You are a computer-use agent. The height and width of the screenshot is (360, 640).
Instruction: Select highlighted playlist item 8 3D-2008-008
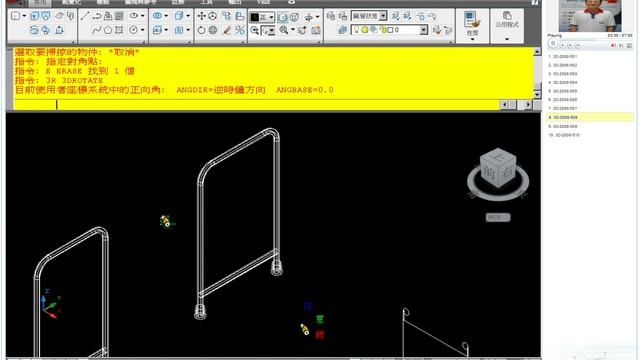click(x=590, y=117)
